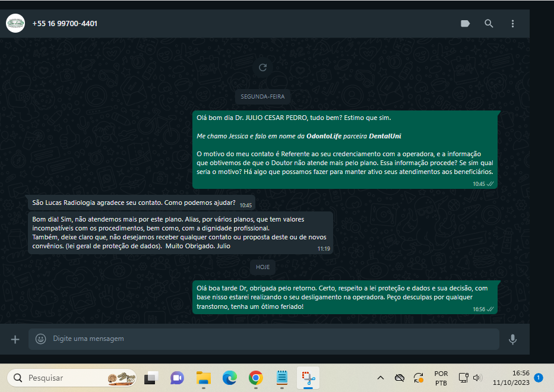This screenshot has width=554, height=392.
Task: Open the clock showing 16:56 11/10/2023
Action: [512, 378]
